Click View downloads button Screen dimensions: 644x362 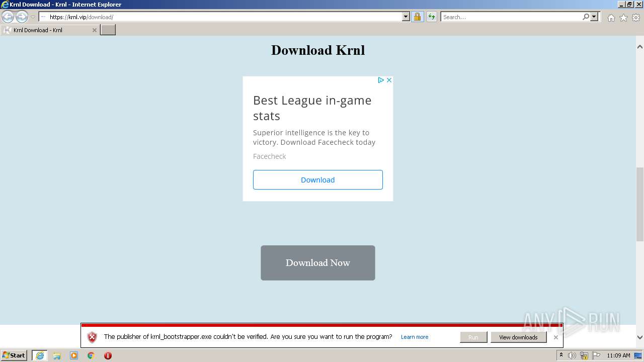[x=518, y=337]
